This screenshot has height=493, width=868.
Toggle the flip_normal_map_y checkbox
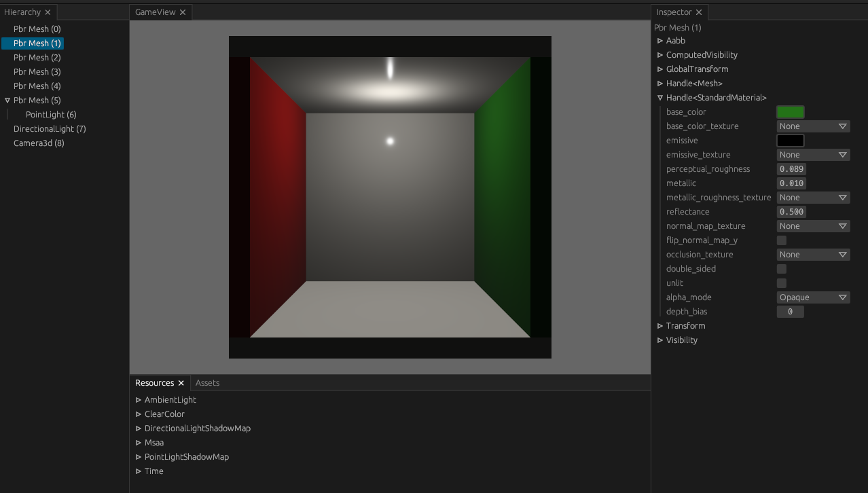tap(782, 240)
